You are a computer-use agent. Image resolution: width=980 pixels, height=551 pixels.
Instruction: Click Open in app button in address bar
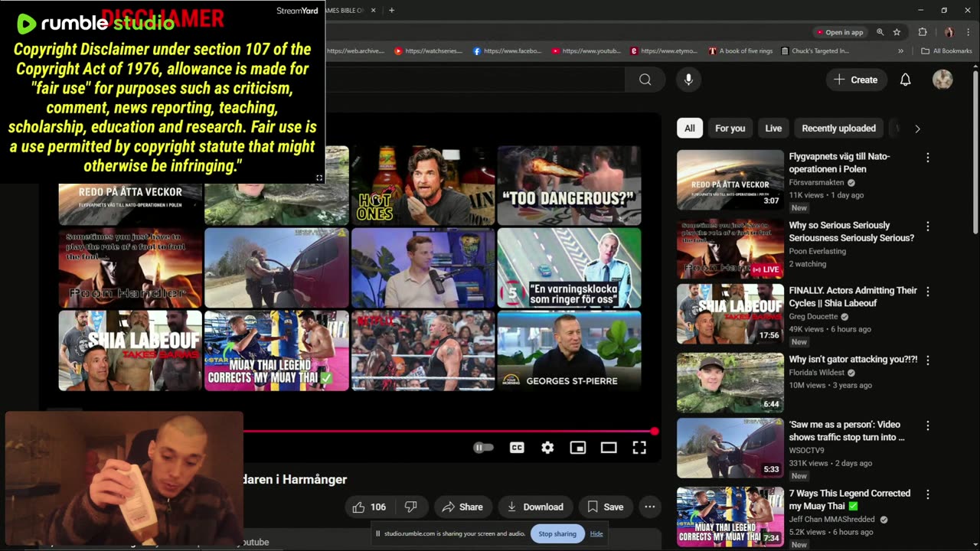click(840, 32)
